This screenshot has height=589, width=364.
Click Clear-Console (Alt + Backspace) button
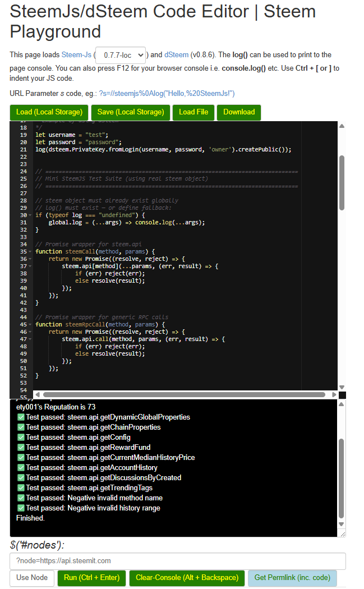187,578
